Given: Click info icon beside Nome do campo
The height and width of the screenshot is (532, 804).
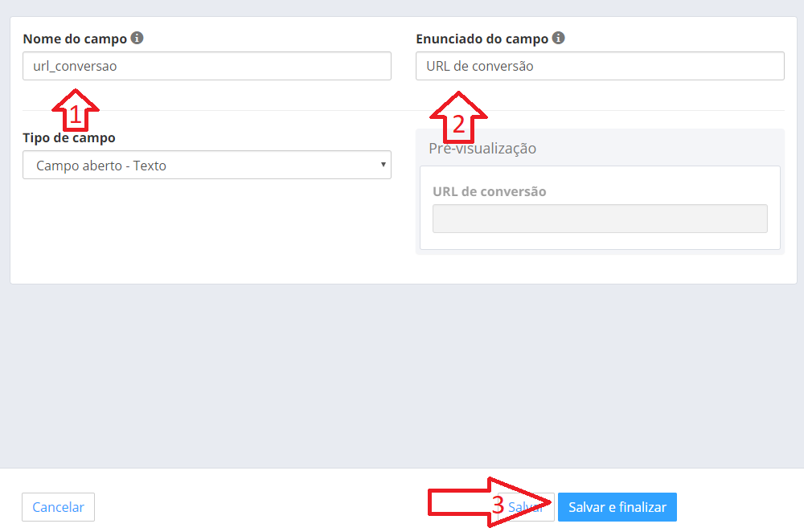Looking at the screenshot, I should pyautogui.click(x=137, y=38).
